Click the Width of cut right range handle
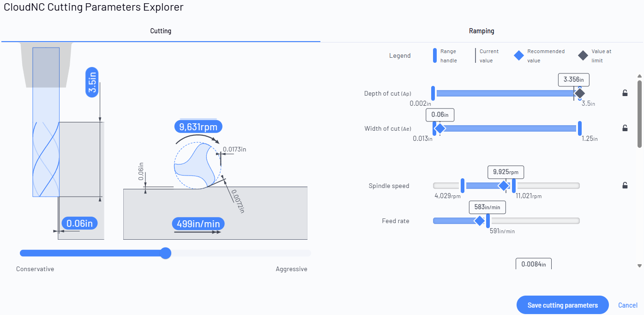The width and height of the screenshot is (644, 315). [580, 128]
